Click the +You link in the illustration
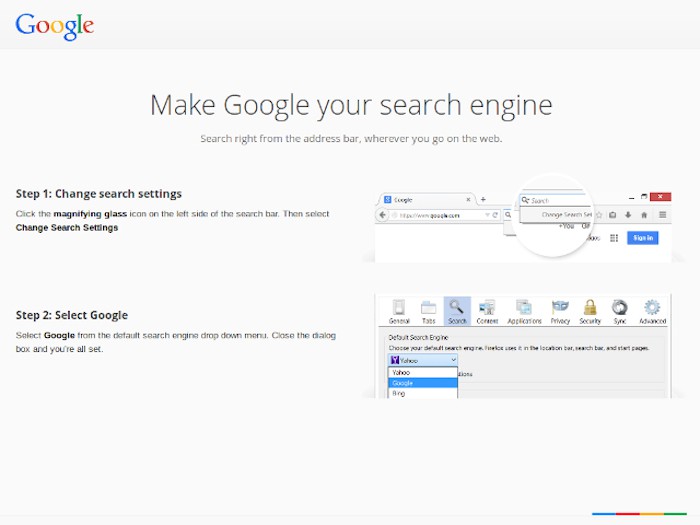Image resolution: width=700 pixels, height=525 pixels. (x=566, y=226)
